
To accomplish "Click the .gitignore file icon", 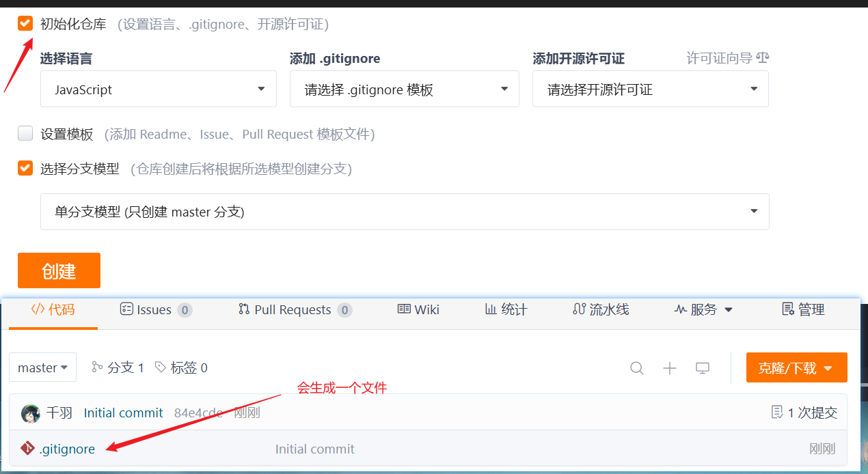I will (x=27, y=449).
